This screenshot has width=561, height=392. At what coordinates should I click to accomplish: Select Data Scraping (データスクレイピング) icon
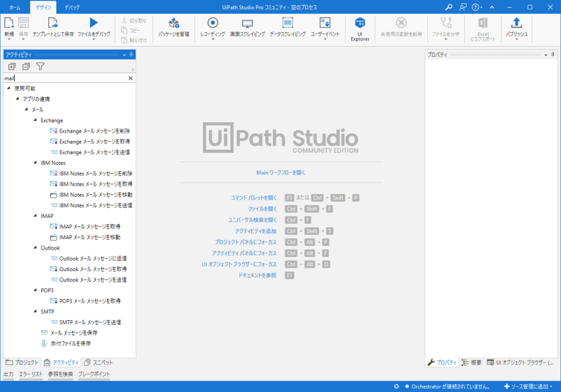click(288, 23)
